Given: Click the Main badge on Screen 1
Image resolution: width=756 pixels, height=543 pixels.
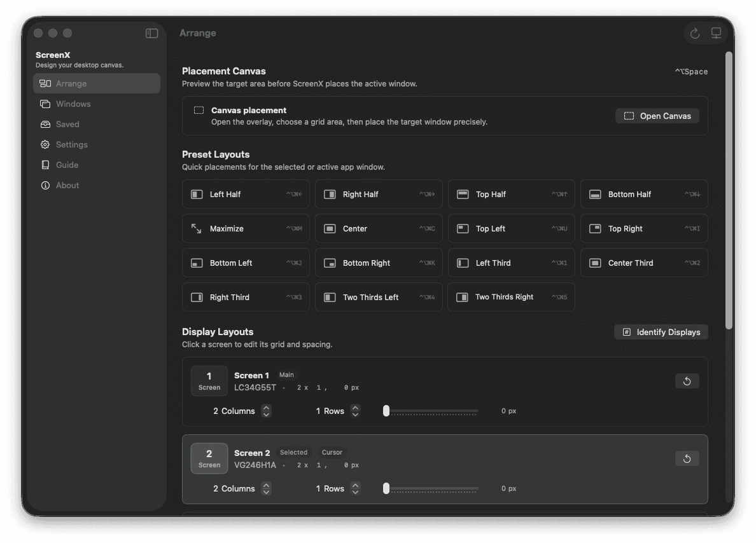Looking at the screenshot, I should coord(286,375).
